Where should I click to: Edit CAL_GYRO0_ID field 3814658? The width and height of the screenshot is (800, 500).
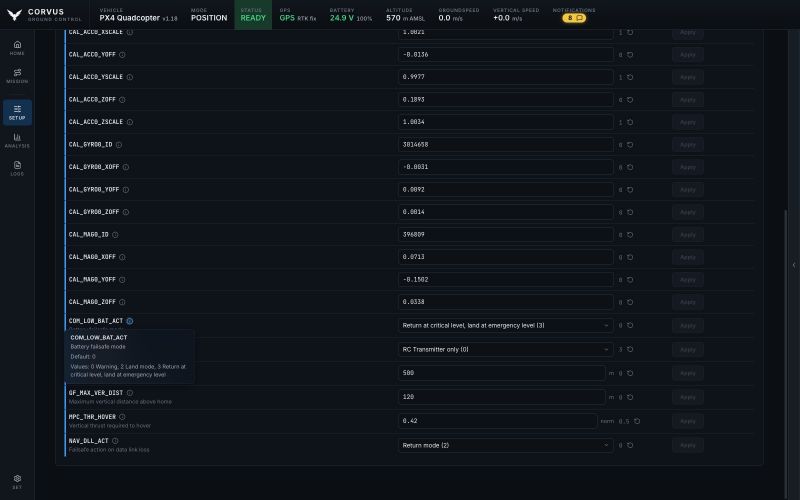[506, 144]
